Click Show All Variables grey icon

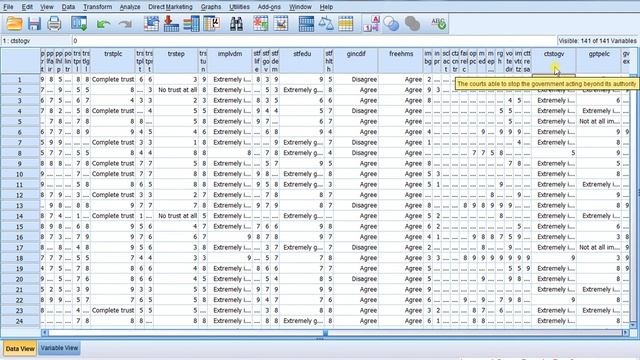[412, 24]
